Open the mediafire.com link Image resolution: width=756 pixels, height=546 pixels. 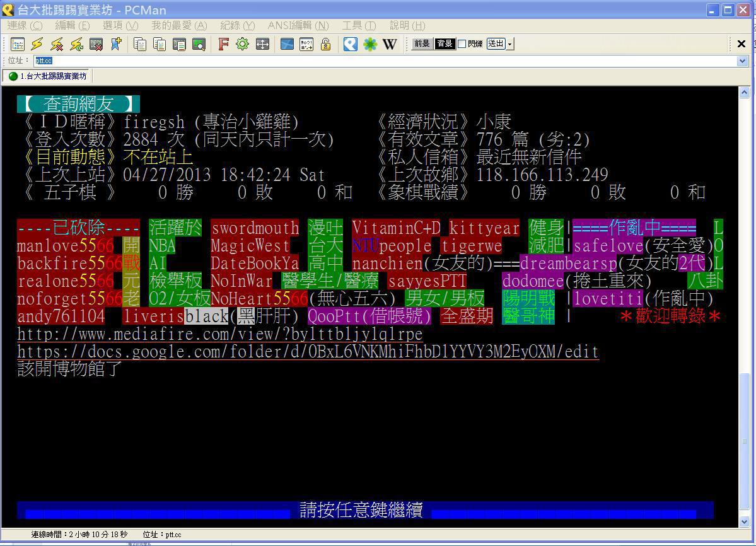tap(220, 334)
